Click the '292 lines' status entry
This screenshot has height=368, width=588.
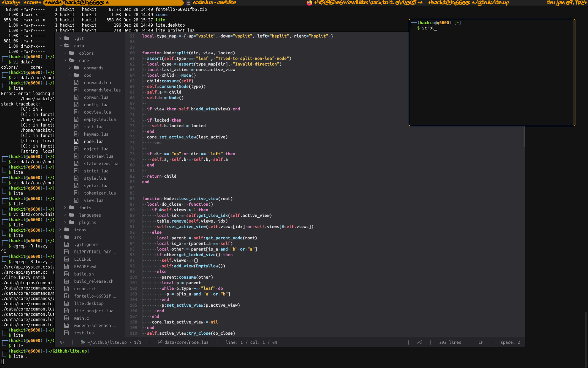click(x=450, y=342)
